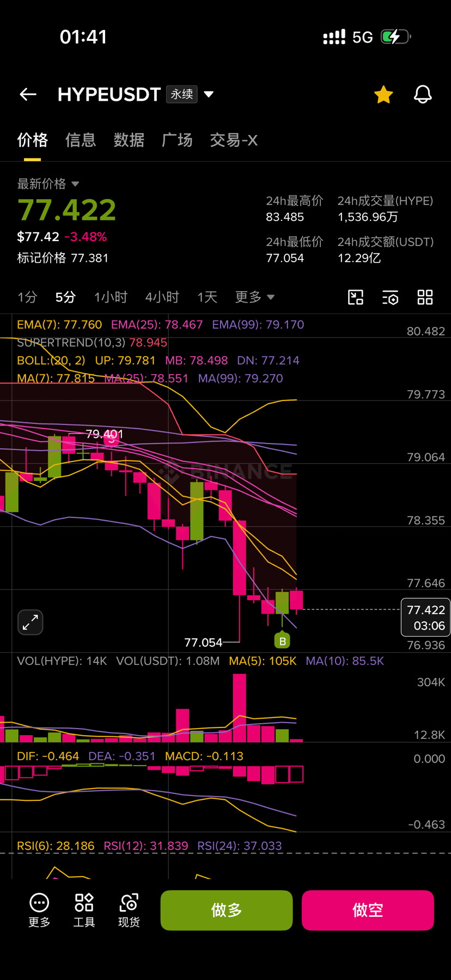This screenshot has height=980, width=451.
Task: Open the 更多 timeframe dropdown
Action: [x=254, y=297]
